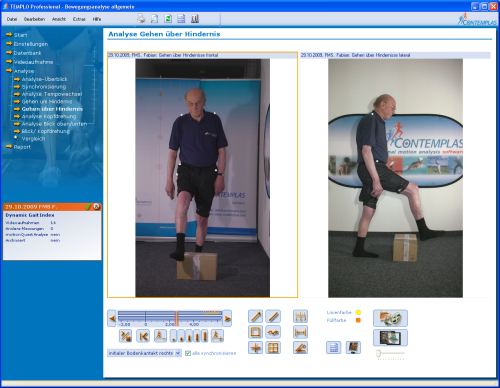Click the bar chart toolbar icon
500x388 pixels.
(195, 19)
